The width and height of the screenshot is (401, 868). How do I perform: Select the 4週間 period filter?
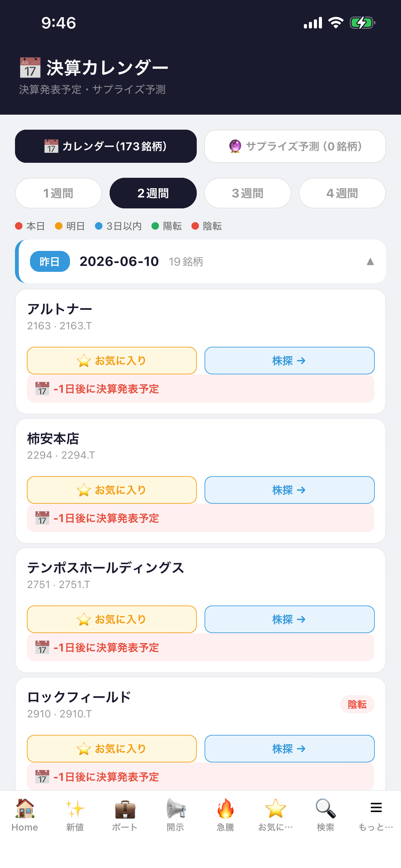[342, 193]
